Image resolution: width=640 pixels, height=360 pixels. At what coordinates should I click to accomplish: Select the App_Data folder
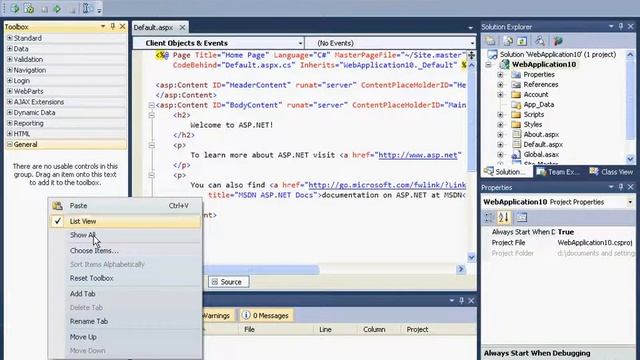(x=539, y=104)
